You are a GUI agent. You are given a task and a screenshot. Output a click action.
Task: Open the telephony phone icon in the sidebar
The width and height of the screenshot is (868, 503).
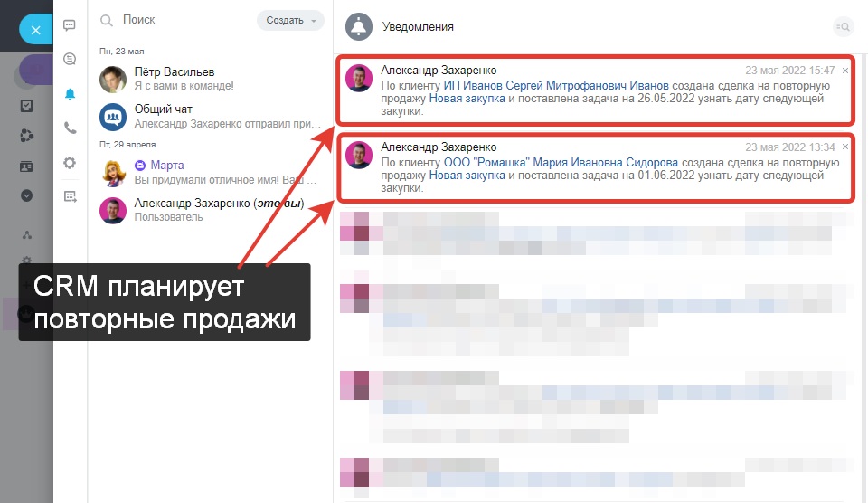coord(70,128)
